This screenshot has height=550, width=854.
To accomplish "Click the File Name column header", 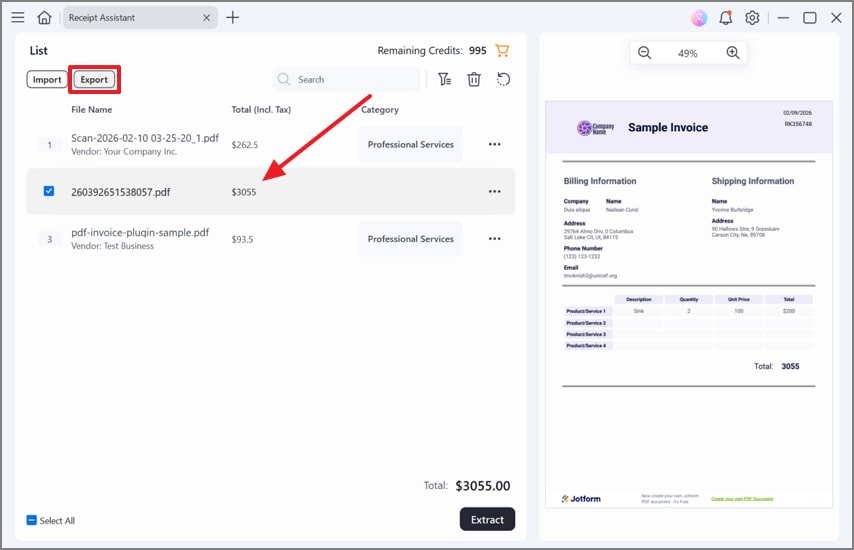I will pyautogui.click(x=92, y=109).
